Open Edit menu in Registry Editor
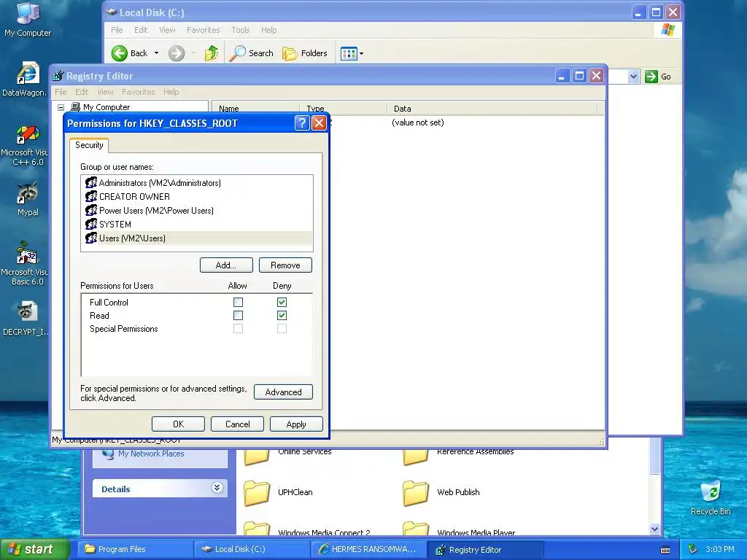This screenshot has height=560, width=747. coord(82,92)
